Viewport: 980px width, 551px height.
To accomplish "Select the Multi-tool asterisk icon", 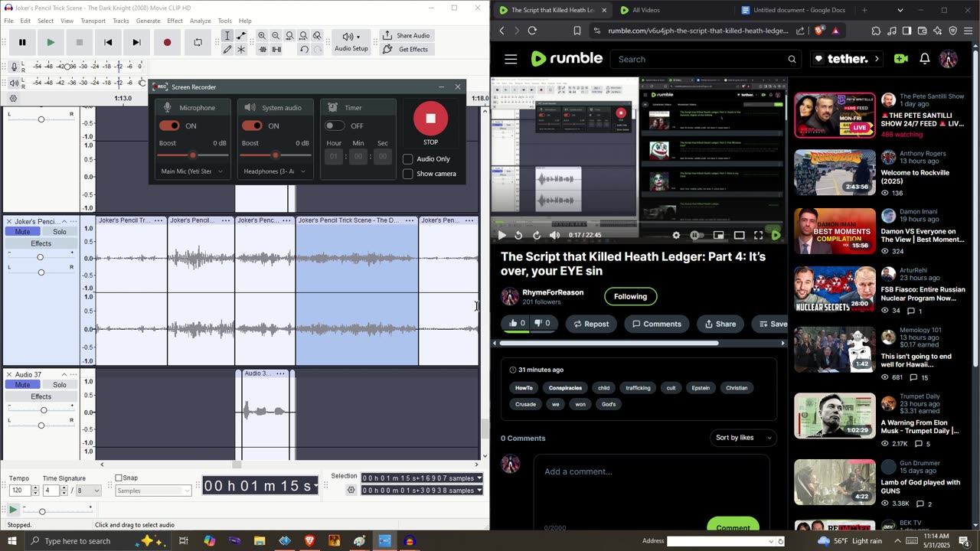I will pos(241,50).
